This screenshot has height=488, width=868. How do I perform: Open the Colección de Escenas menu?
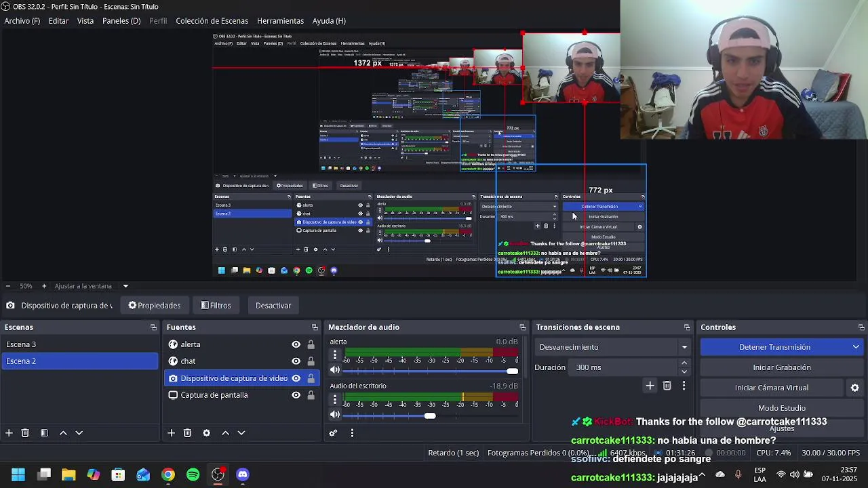(212, 21)
